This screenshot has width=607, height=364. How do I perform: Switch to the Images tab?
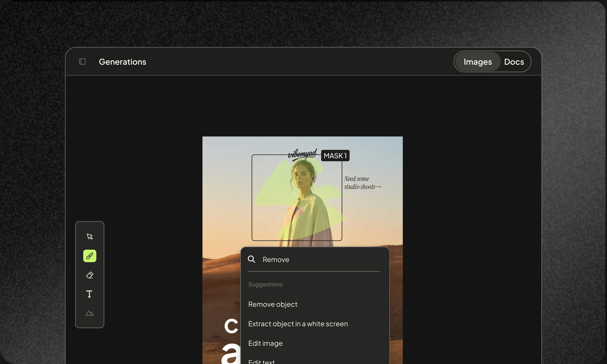click(x=478, y=62)
